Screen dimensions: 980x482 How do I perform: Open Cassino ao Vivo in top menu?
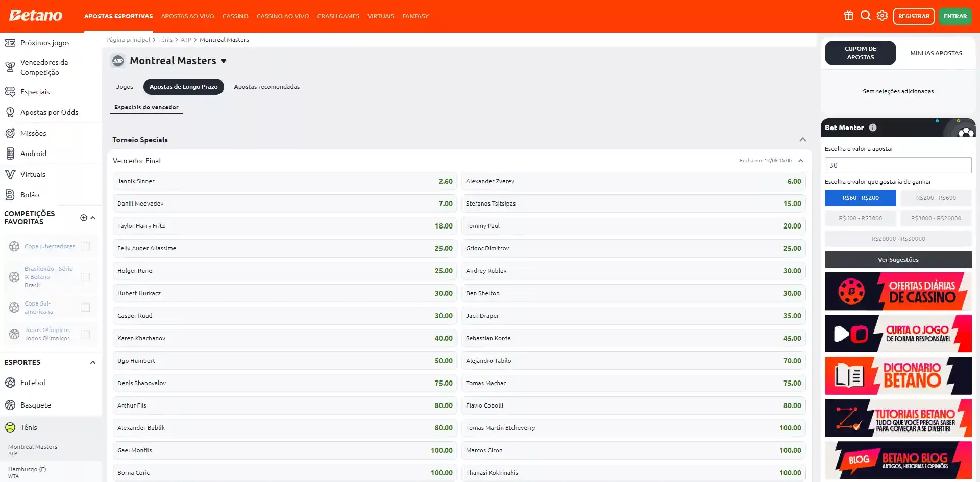click(282, 16)
